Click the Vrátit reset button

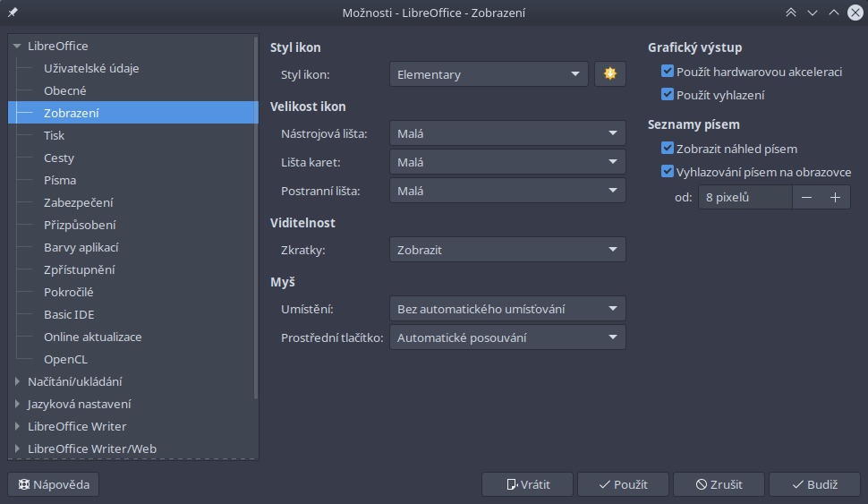tap(528, 484)
